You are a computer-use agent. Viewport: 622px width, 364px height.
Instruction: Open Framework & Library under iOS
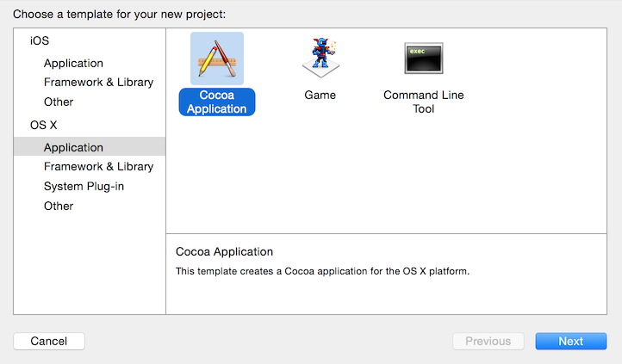click(x=98, y=83)
